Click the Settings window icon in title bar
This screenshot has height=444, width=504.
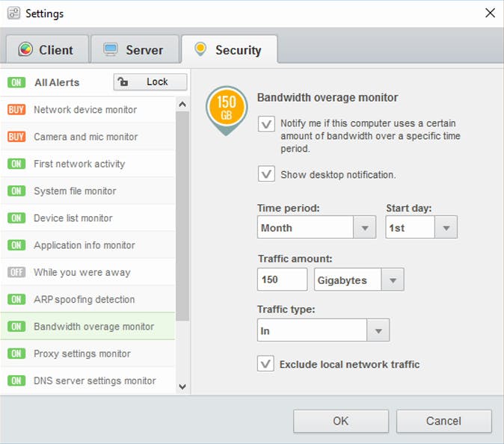(13, 13)
